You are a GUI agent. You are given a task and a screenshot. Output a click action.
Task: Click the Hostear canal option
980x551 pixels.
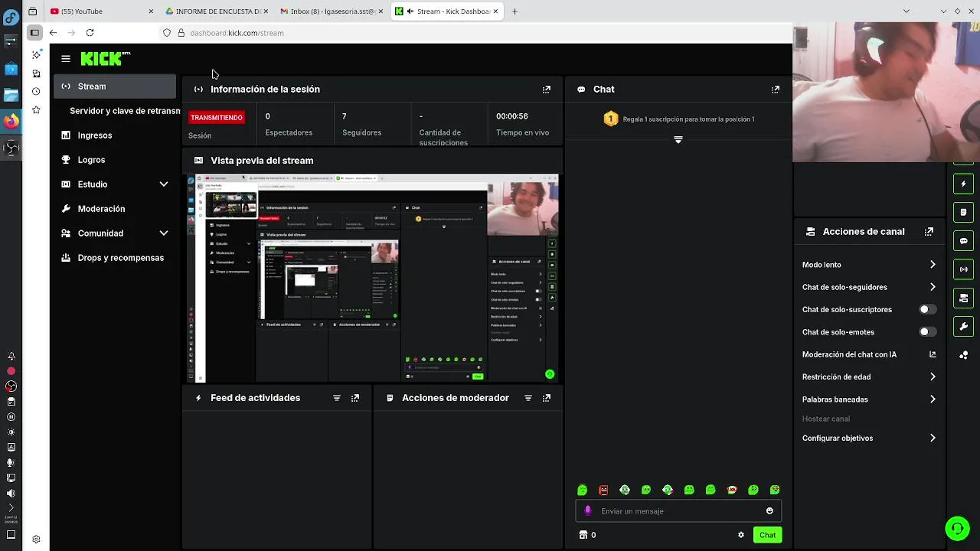825,419
